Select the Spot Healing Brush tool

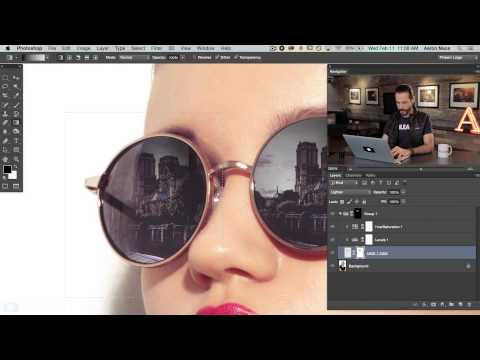click(5, 105)
